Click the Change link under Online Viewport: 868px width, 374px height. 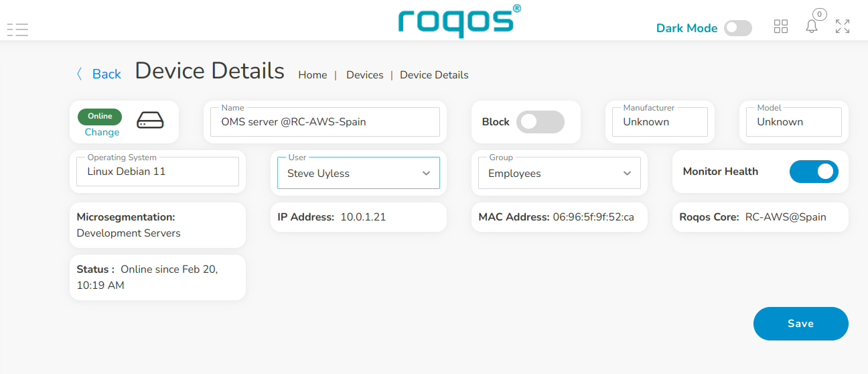(x=102, y=132)
